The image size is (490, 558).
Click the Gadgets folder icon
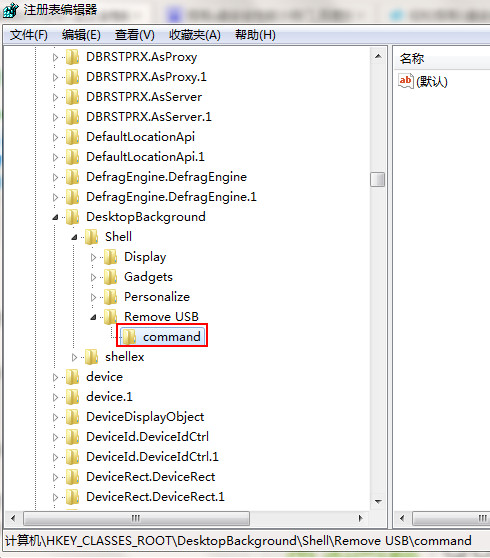[x=110, y=277]
